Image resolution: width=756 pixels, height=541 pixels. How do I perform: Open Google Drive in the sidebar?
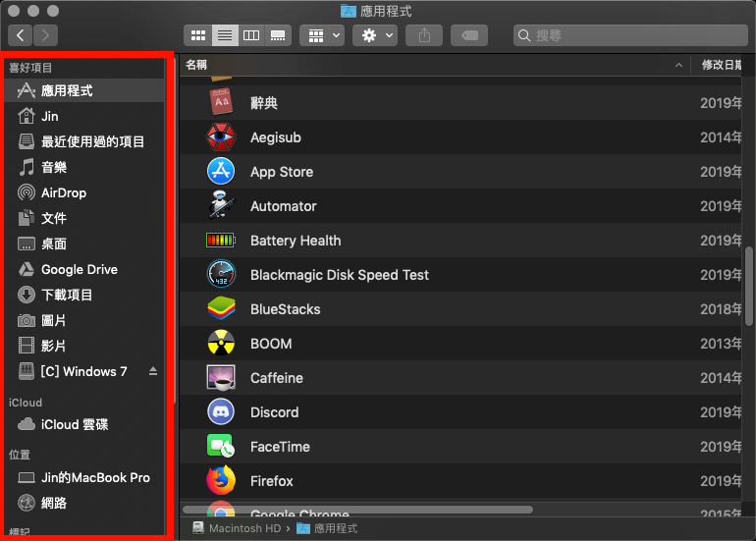pyautogui.click(x=84, y=270)
